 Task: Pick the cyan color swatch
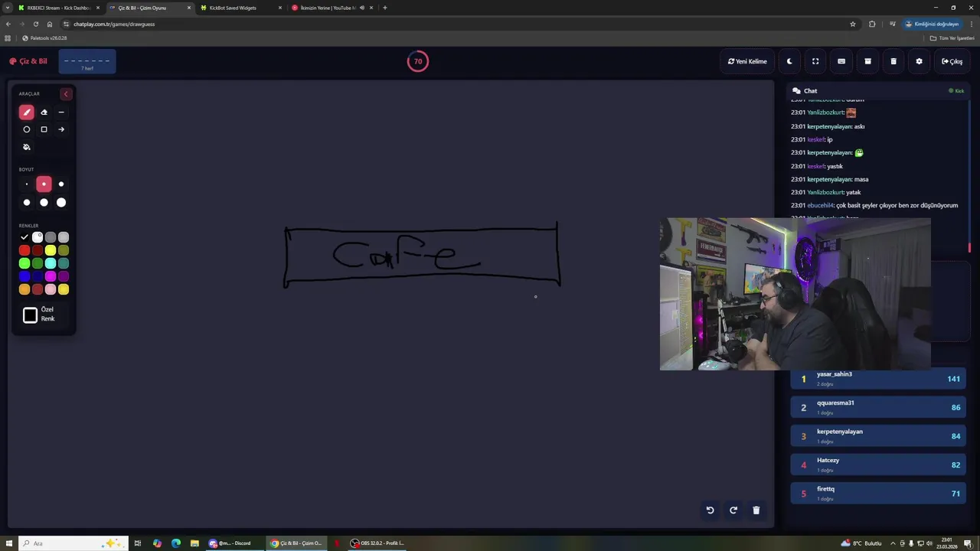coord(51,263)
